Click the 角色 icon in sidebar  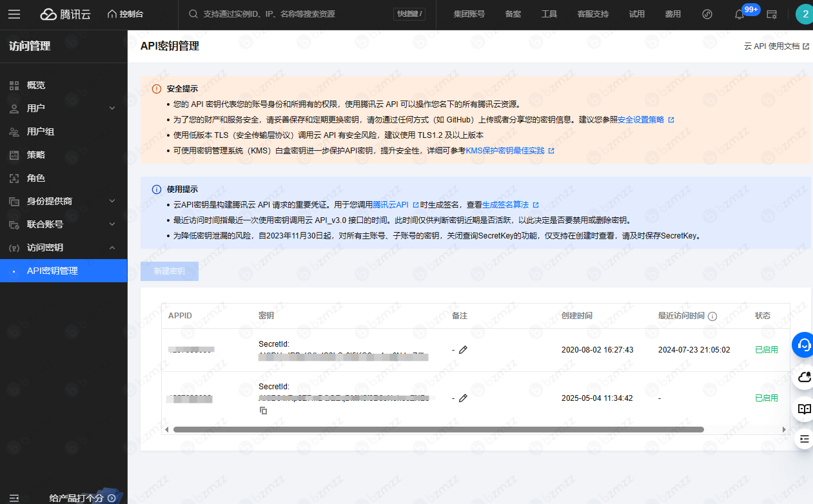(14, 178)
